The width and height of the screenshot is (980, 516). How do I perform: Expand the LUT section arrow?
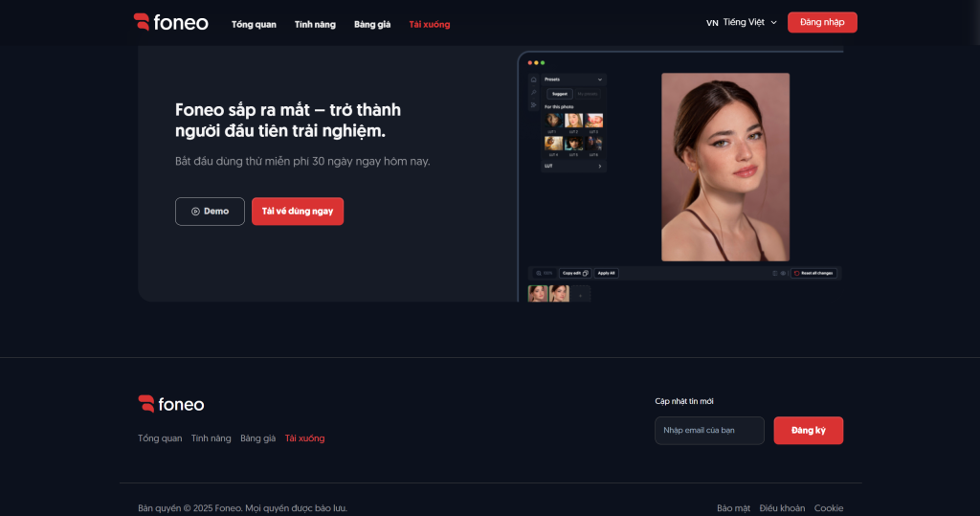pos(600,166)
